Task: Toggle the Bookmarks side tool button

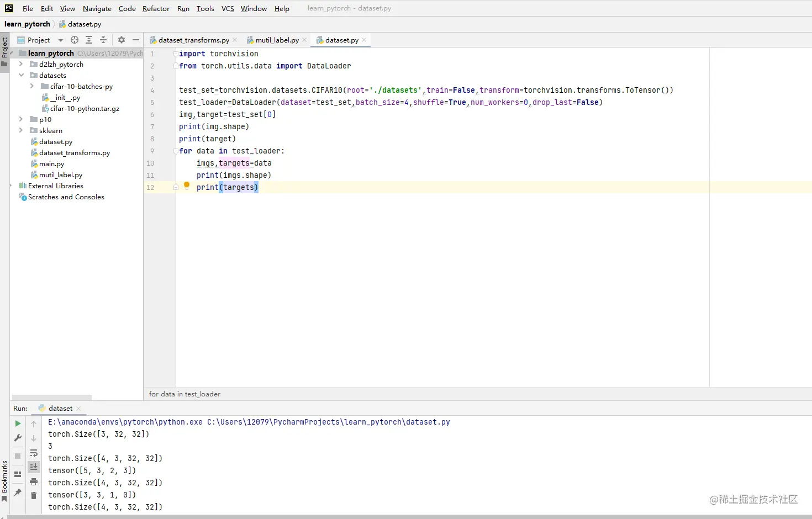Action: coord(4,481)
